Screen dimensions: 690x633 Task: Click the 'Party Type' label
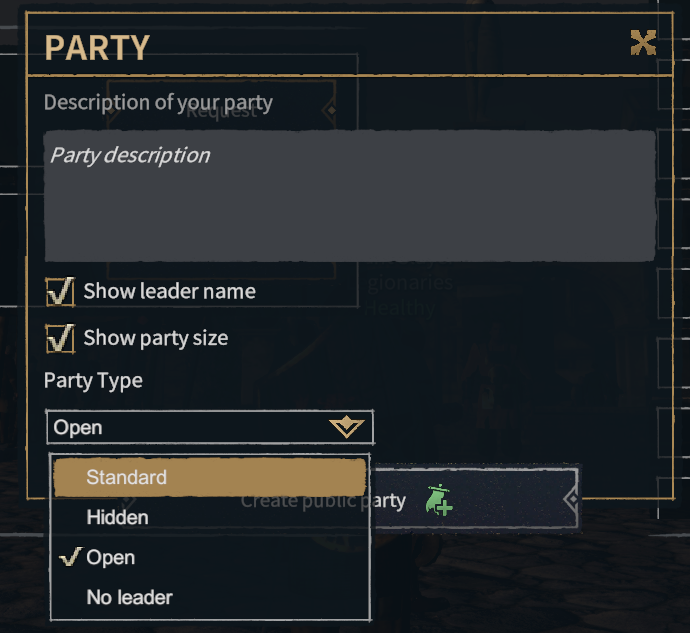tap(93, 381)
